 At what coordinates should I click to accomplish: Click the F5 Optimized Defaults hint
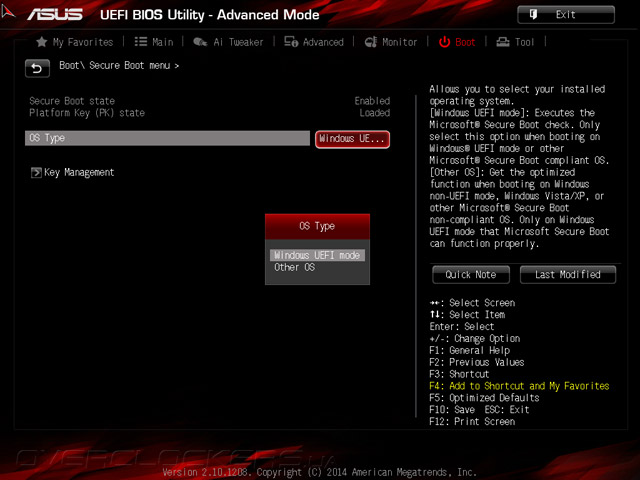pos(484,398)
